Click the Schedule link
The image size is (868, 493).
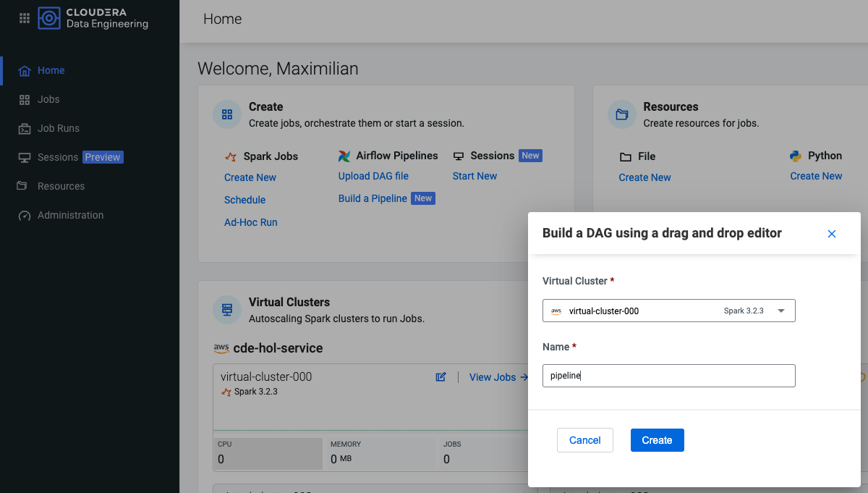[244, 200]
